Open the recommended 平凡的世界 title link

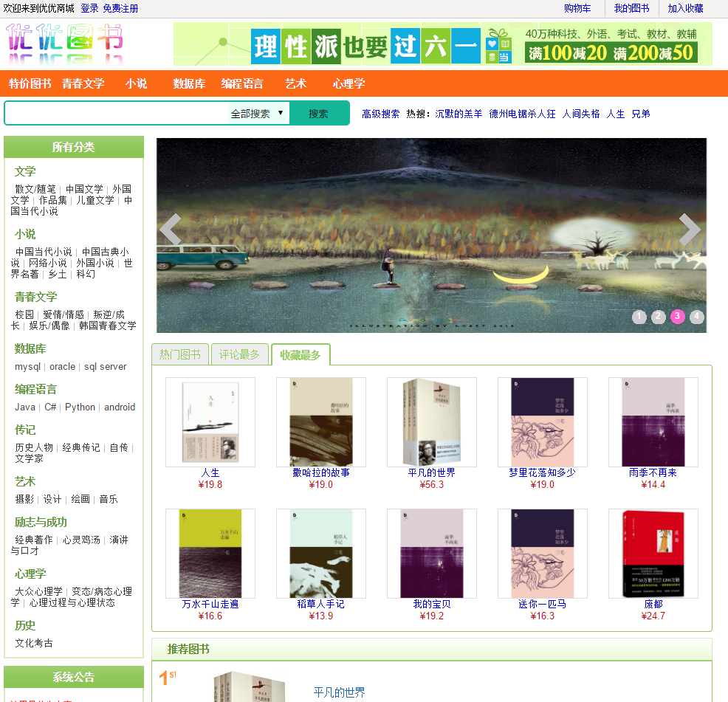tap(340, 692)
